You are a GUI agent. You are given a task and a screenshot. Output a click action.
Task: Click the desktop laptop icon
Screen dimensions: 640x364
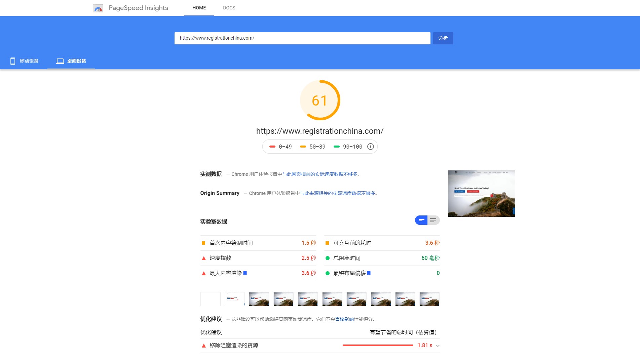coord(60,61)
